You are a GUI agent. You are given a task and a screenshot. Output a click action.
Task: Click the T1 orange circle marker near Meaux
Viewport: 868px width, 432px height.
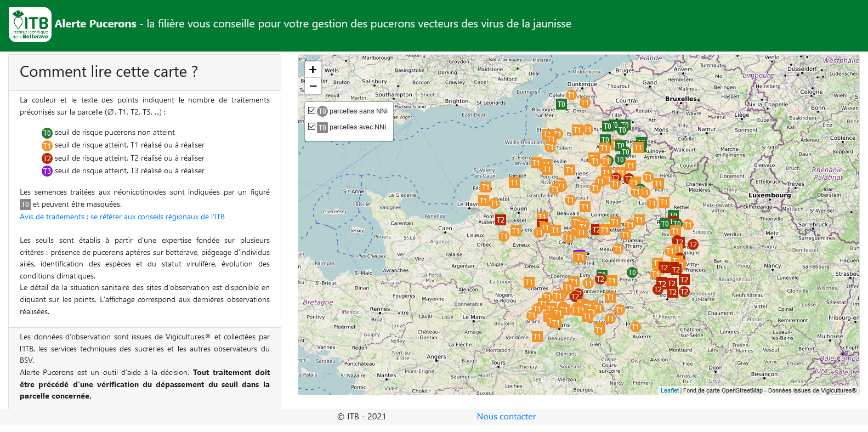619,249
